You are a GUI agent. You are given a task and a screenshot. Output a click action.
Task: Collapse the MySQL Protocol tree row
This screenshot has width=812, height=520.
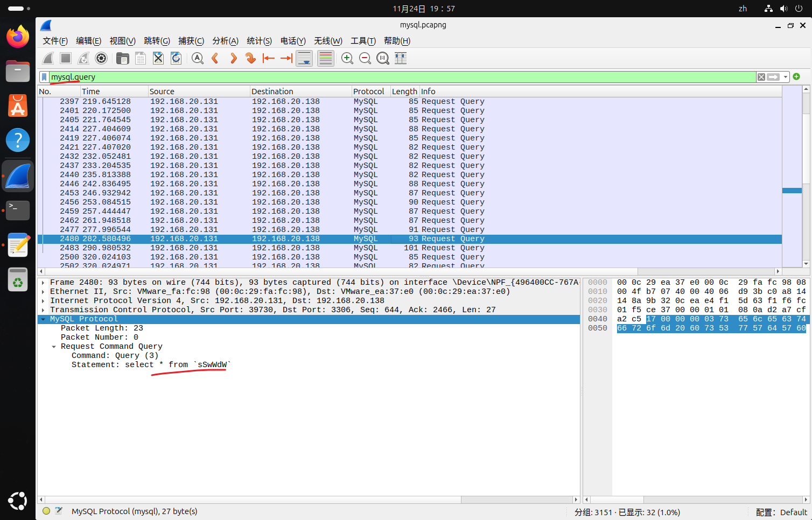(43, 319)
